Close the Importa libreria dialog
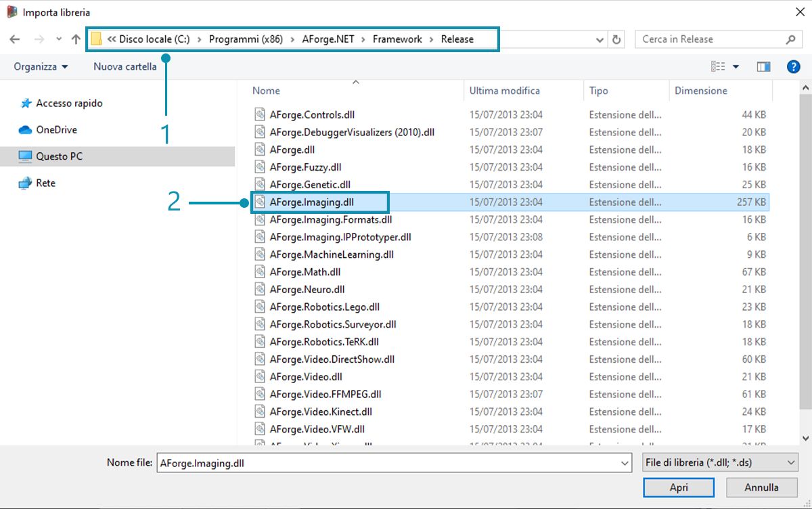 coord(799,12)
